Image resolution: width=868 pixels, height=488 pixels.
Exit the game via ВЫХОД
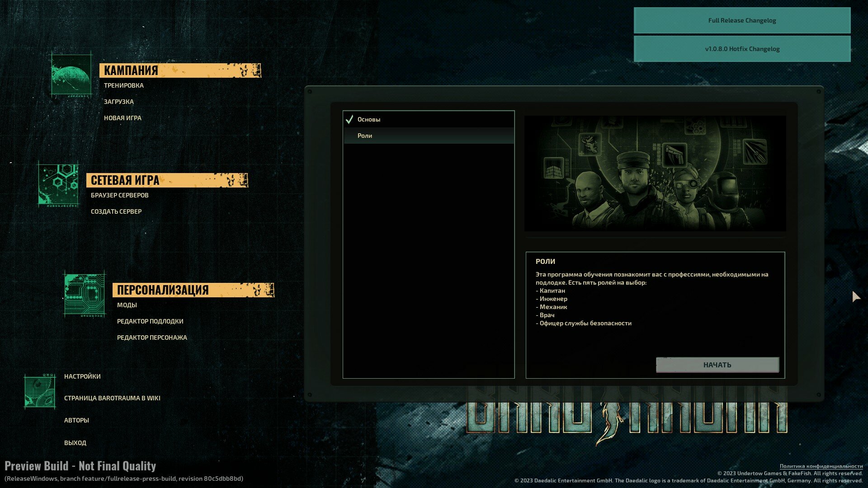click(x=75, y=443)
